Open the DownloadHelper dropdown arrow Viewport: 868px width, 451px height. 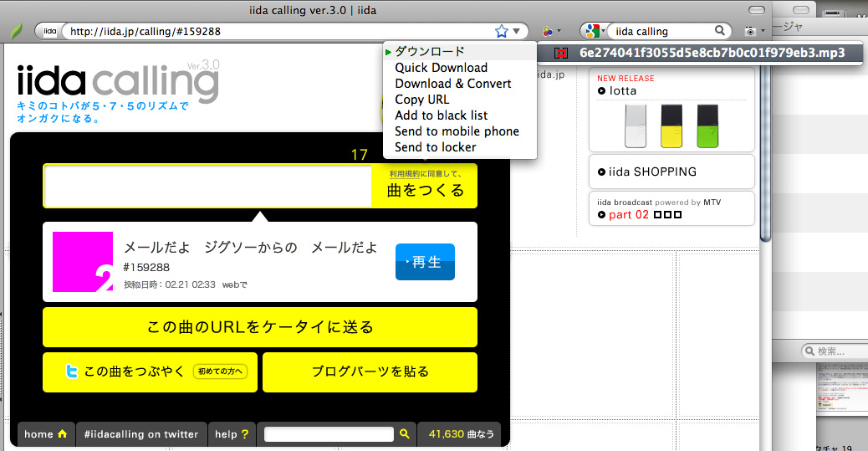click(x=559, y=31)
